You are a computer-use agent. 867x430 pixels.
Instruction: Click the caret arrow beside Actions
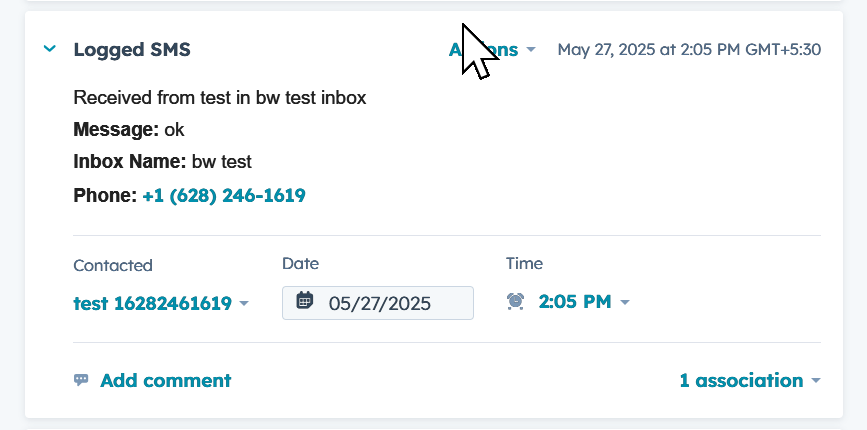[x=531, y=50]
